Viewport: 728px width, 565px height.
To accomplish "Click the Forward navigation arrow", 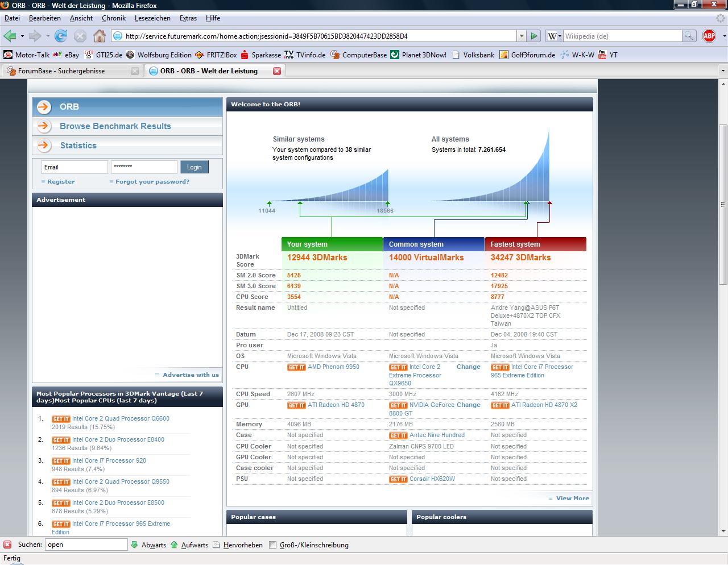I will pyautogui.click(x=35, y=36).
